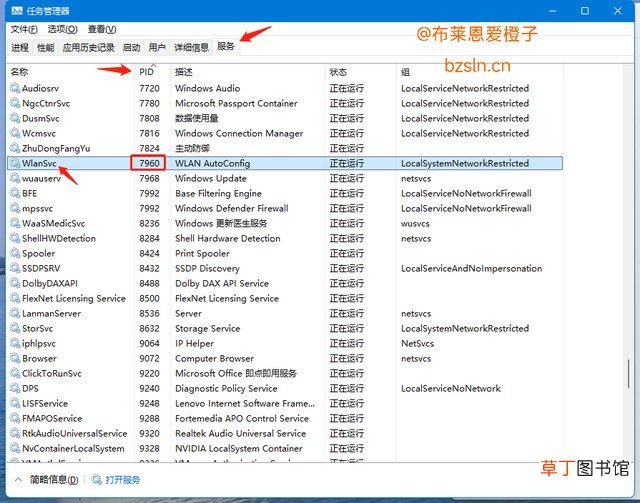Click the wuauserv gear icon
The height and width of the screenshot is (503, 640).
15,178
